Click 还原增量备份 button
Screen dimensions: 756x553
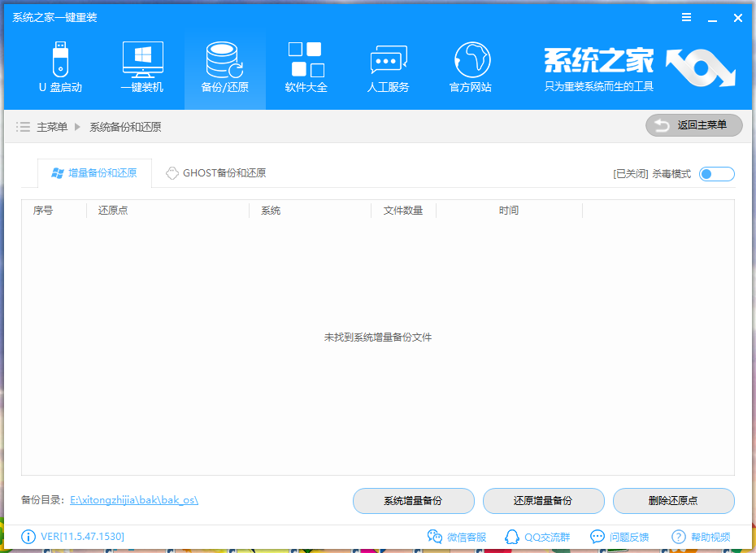point(543,500)
